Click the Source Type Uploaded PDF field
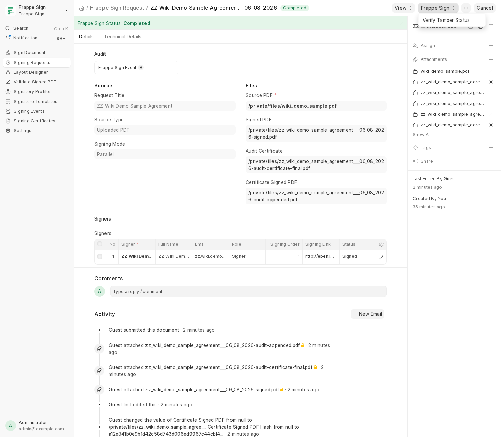The width and height of the screenshot is (504, 437). pyautogui.click(x=165, y=130)
